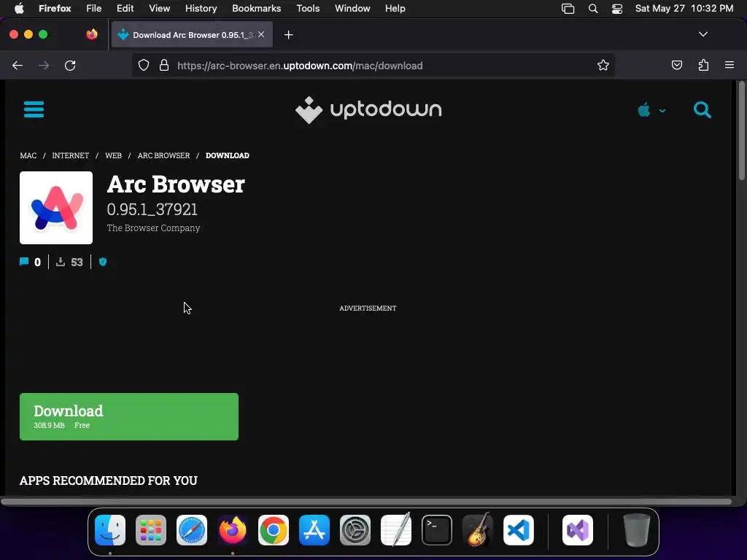Click Firefox in the dock

233,530
